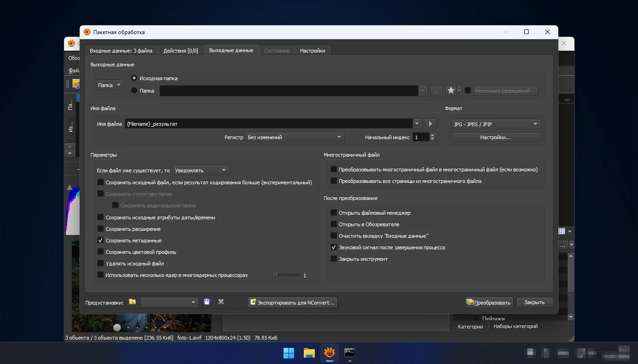Viewport: 638px width, 364px height.
Task: Switch to Входные данные: 3 файла tab
Action: point(121,51)
